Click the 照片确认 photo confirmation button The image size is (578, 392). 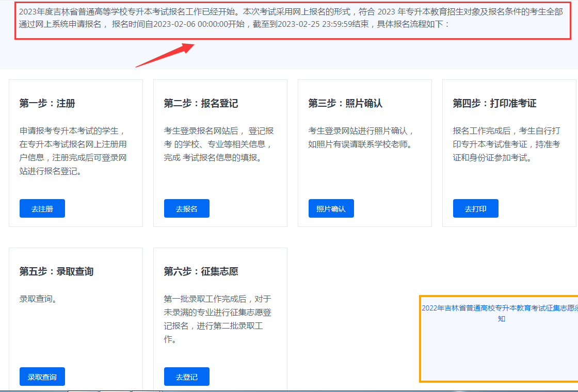click(331, 208)
